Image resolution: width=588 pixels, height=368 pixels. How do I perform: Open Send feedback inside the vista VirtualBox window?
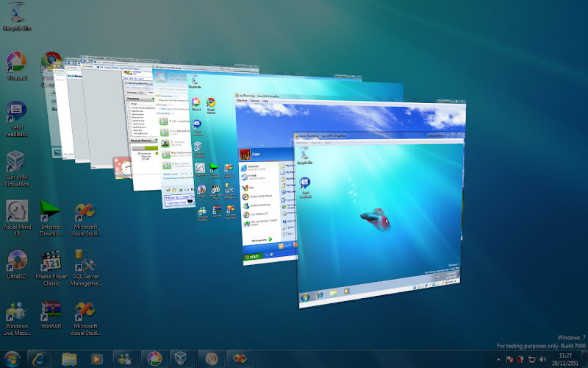coord(305,188)
